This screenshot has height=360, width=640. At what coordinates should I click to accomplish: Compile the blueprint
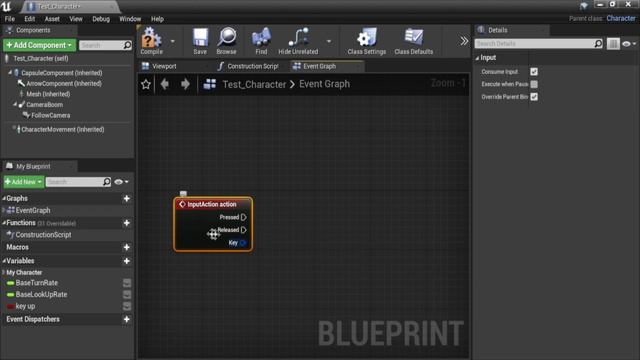pyautogui.click(x=151, y=41)
